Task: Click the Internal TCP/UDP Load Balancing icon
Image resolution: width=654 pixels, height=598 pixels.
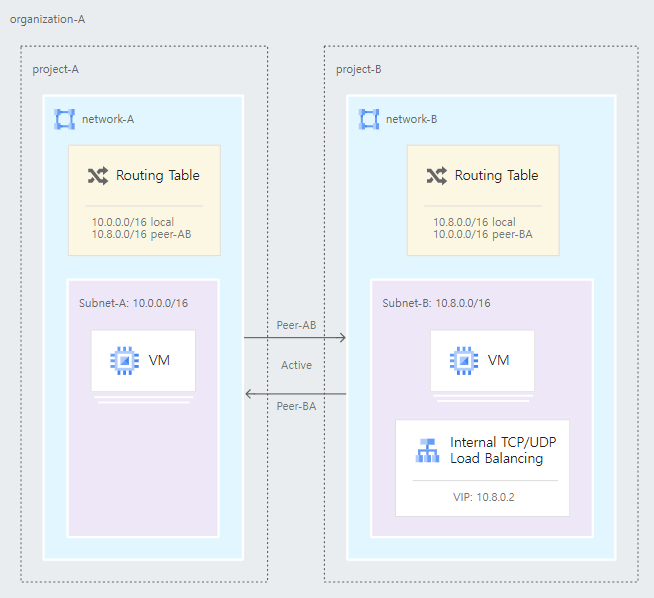Action: coord(428,450)
